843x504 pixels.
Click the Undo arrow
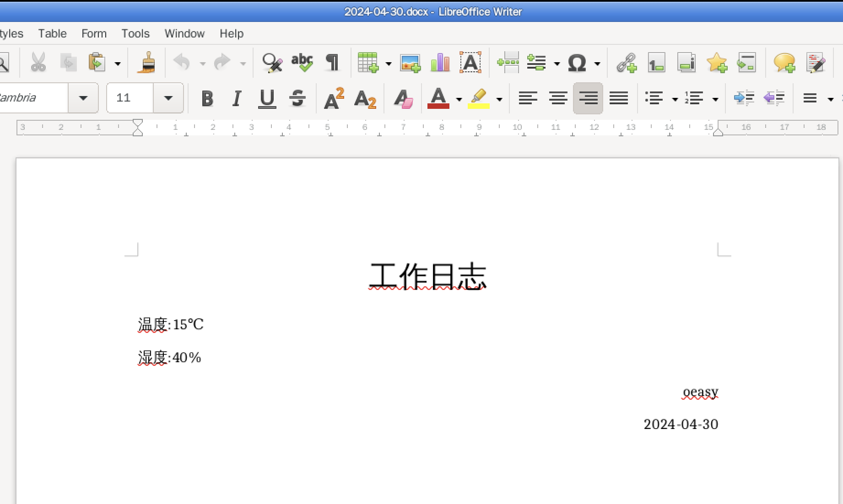182,63
